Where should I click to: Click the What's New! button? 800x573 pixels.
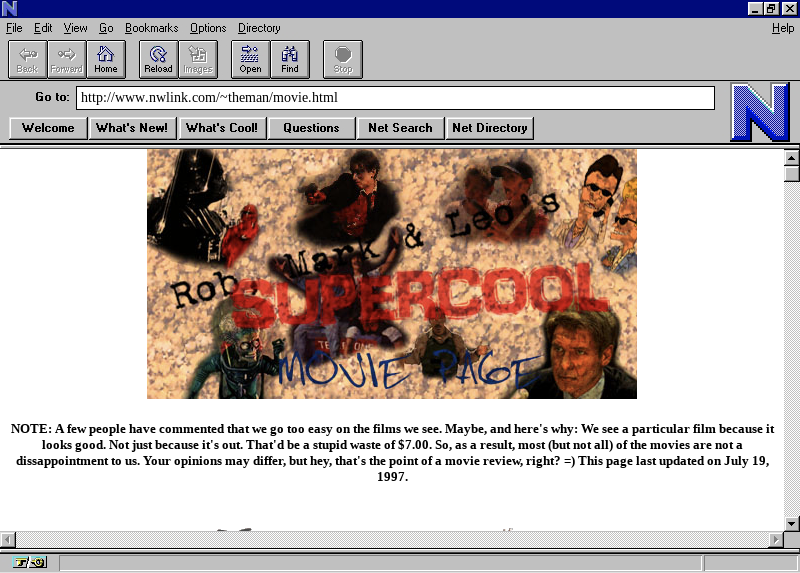(x=132, y=128)
